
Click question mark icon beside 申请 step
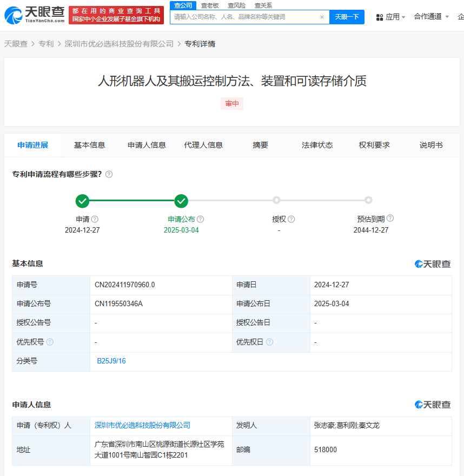(x=95, y=219)
